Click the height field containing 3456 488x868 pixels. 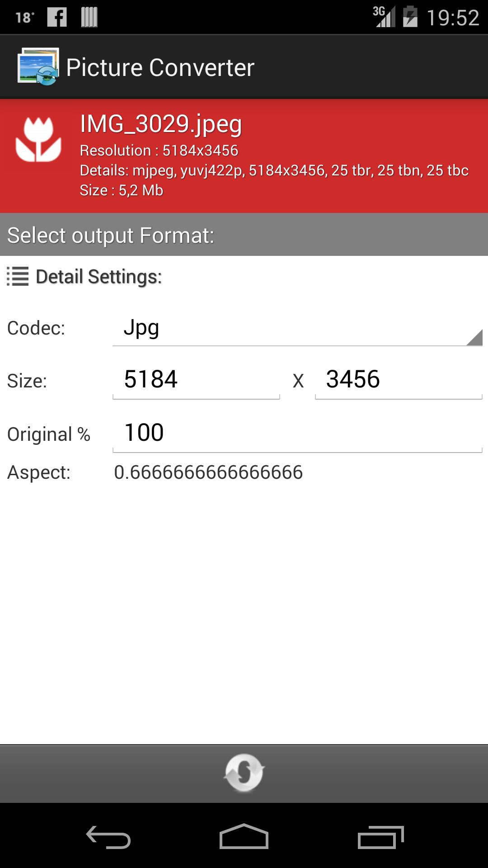coord(399,380)
